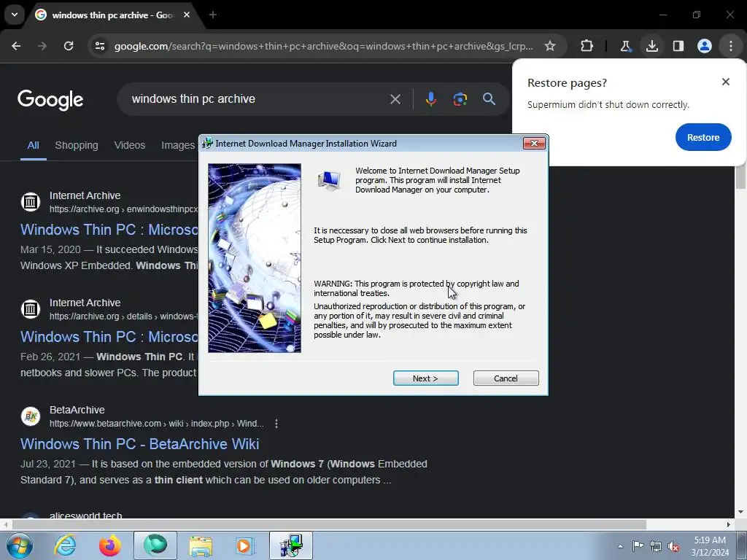The image size is (747, 560).
Task: Click the vertical scrollbar down arrow
Action: pyautogui.click(x=740, y=512)
